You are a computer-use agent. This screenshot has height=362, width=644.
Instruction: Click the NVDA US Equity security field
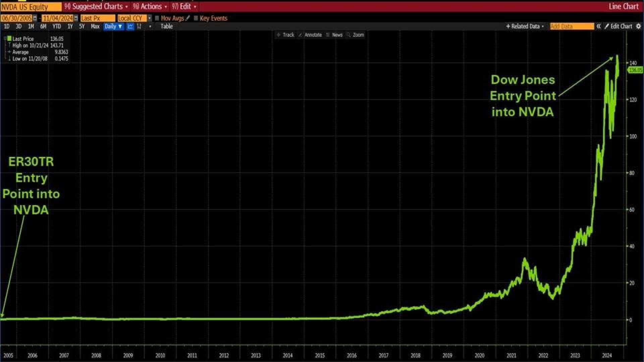point(31,7)
